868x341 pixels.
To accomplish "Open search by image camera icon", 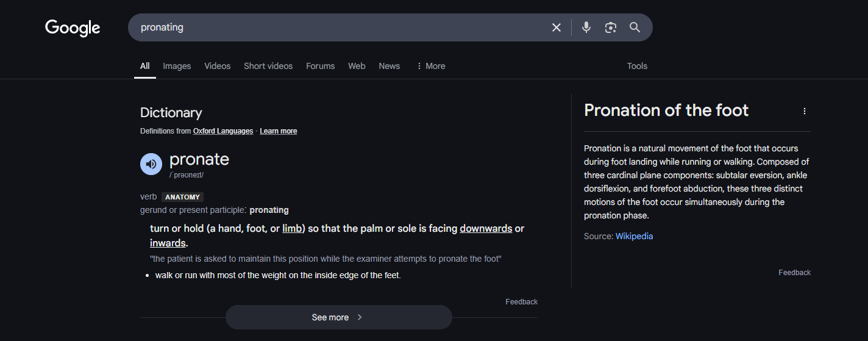I will [610, 27].
